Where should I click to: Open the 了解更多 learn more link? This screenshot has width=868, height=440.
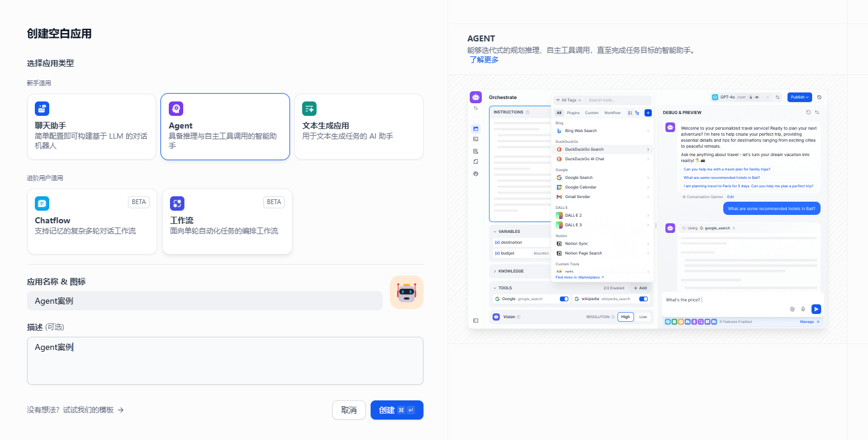pyautogui.click(x=484, y=60)
